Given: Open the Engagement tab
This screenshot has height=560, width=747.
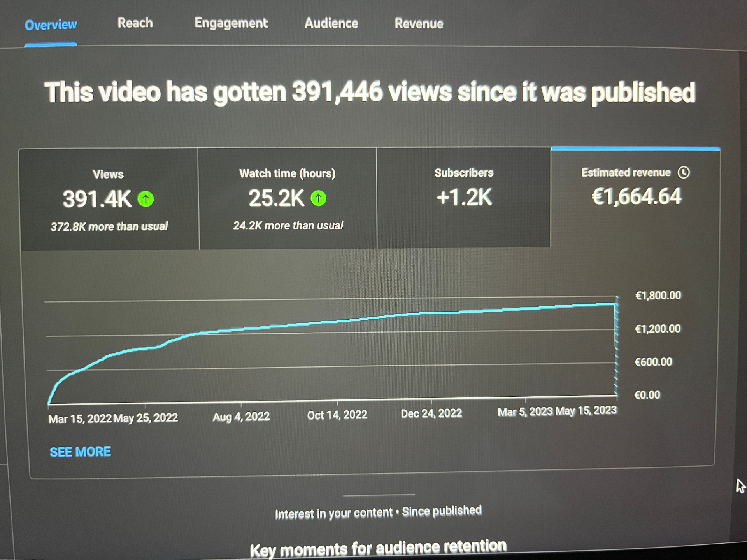Looking at the screenshot, I should (231, 23).
